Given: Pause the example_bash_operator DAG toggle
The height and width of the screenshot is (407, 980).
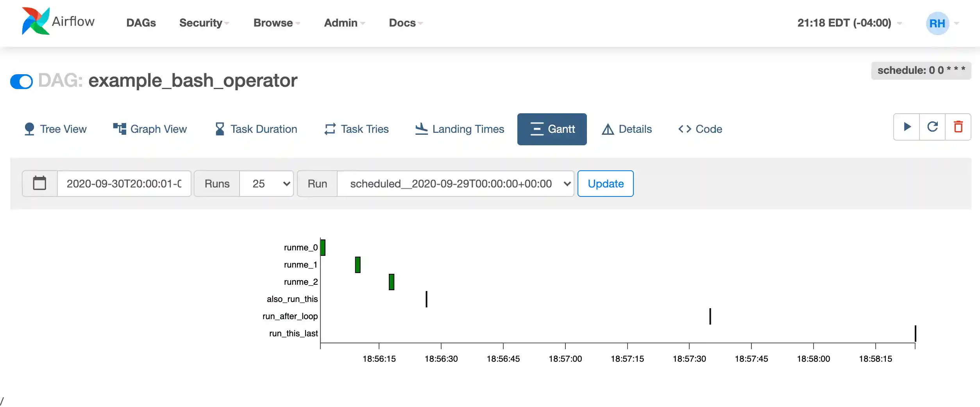Looking at the screenshot, I should point(21,81).
